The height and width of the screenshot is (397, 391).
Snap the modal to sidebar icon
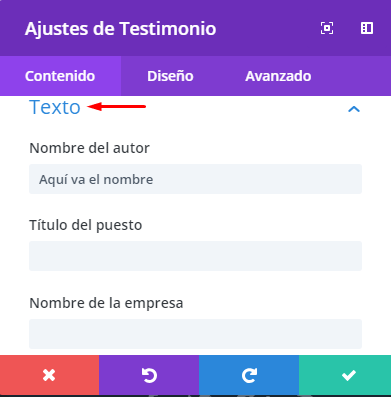(x=367, y=28)
